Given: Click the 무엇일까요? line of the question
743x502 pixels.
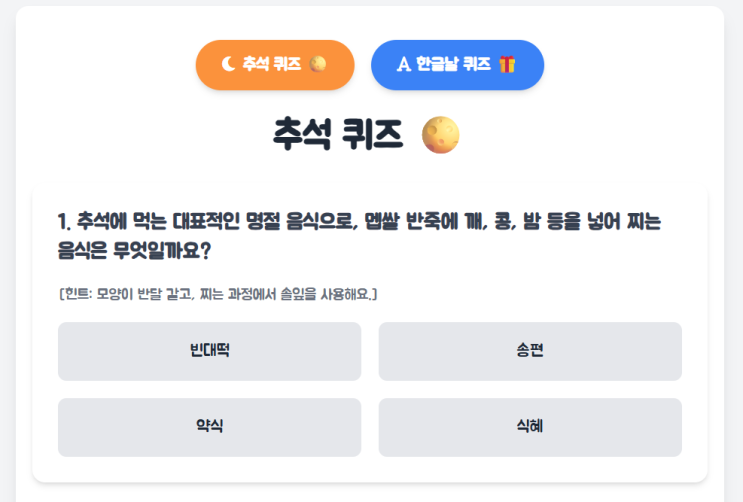Looking at the screenshot, I should [134, 250].
